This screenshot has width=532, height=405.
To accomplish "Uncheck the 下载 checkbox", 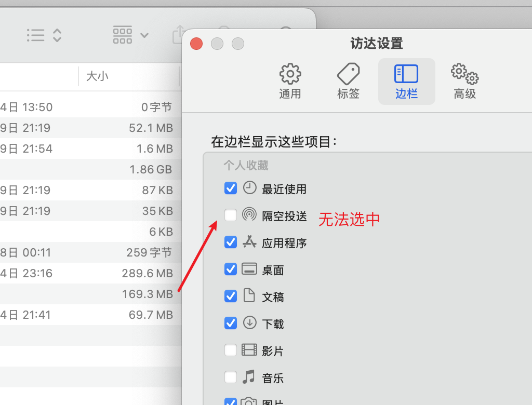I will (x=230, y=323).
